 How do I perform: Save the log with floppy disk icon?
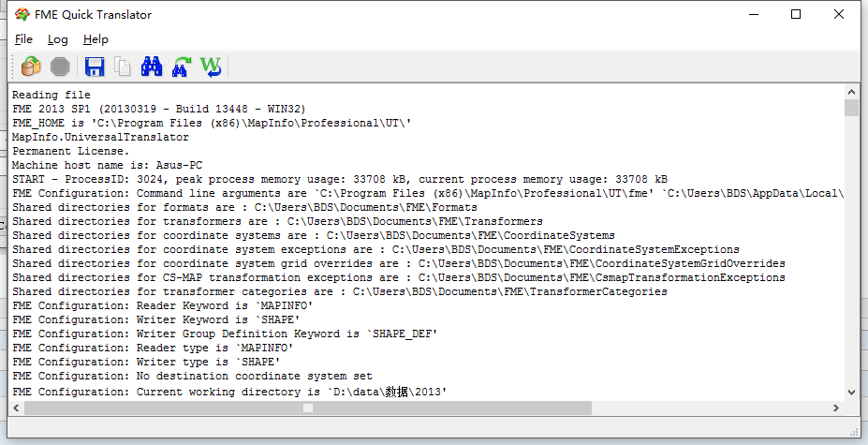coord(95,67)
